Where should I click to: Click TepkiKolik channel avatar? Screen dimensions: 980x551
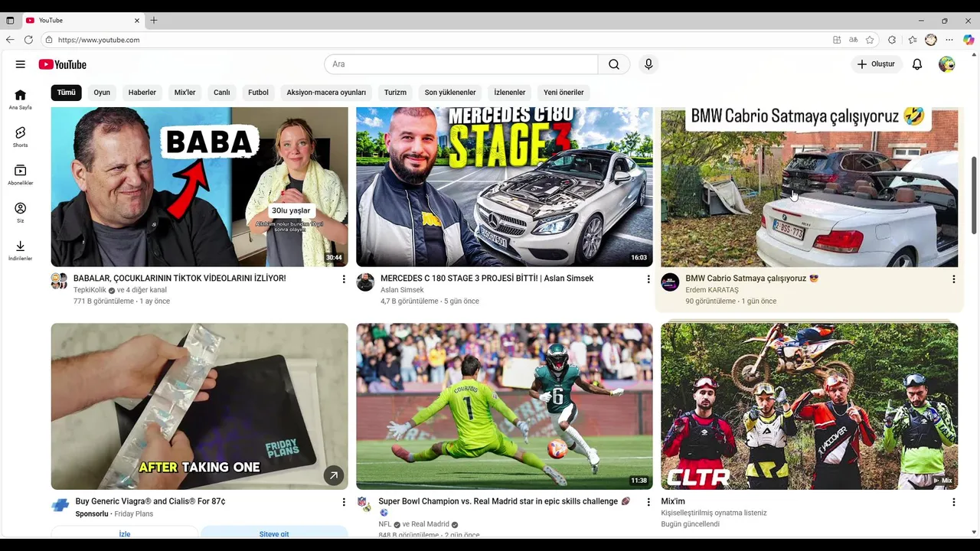tap(59, 282)
